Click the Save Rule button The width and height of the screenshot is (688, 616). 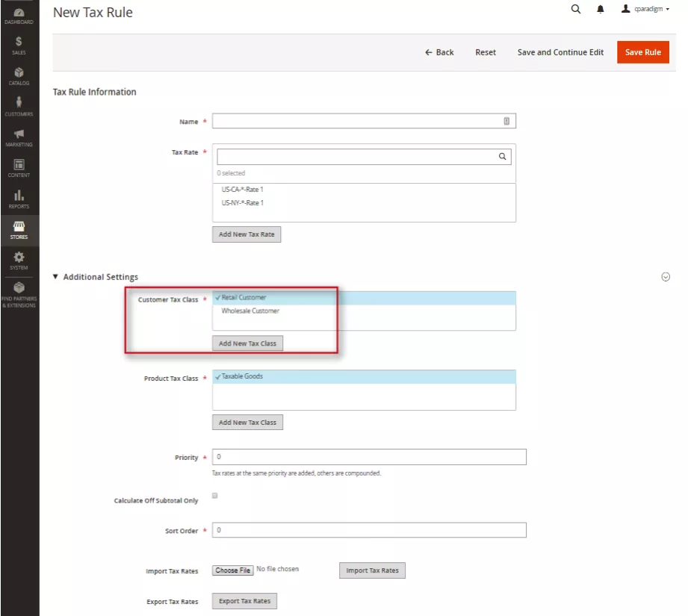click(x=642, y=52)
